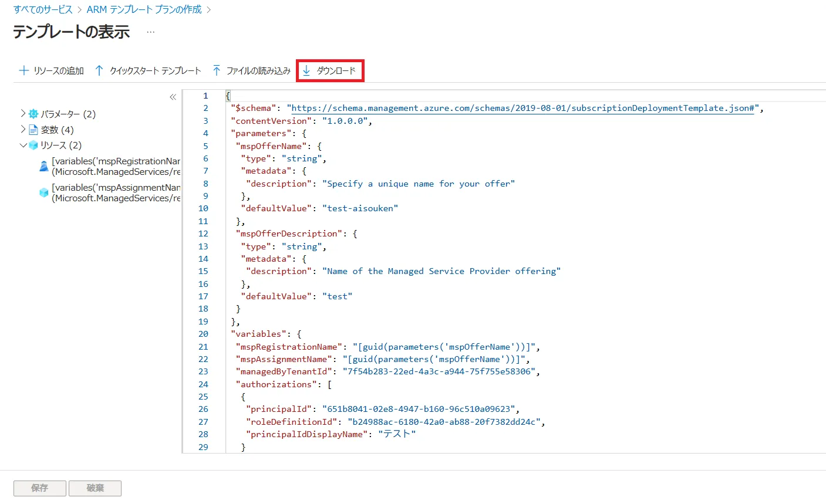The height and width of the screenshot is (504, 826).
Task: Go to ARM テンプレート プランの作成 breadcrumb
Action: coord(144,9)
